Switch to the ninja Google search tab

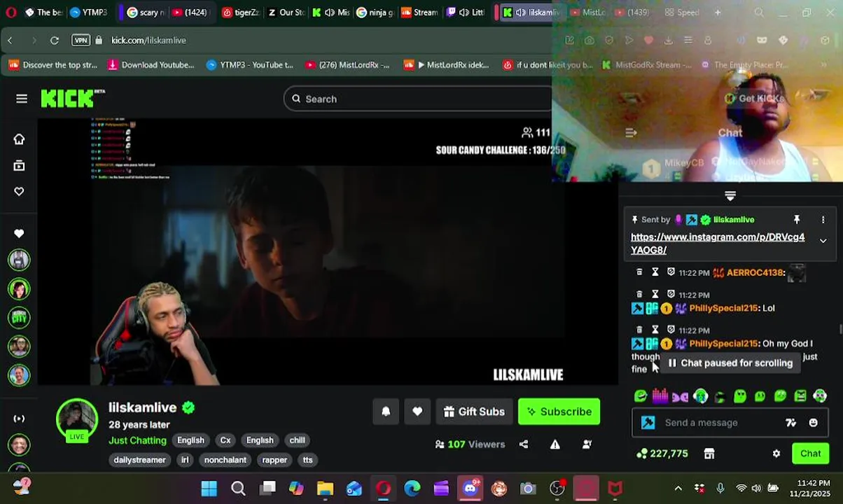pos(375,13)
